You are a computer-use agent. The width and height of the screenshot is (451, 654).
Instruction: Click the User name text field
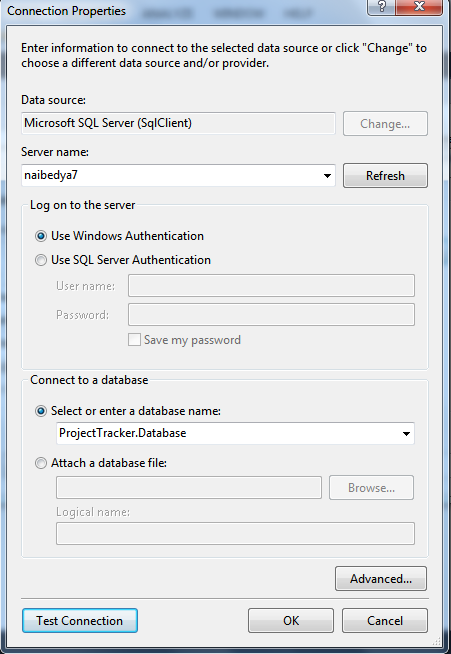pyautogui.click(x=271, y=286)
